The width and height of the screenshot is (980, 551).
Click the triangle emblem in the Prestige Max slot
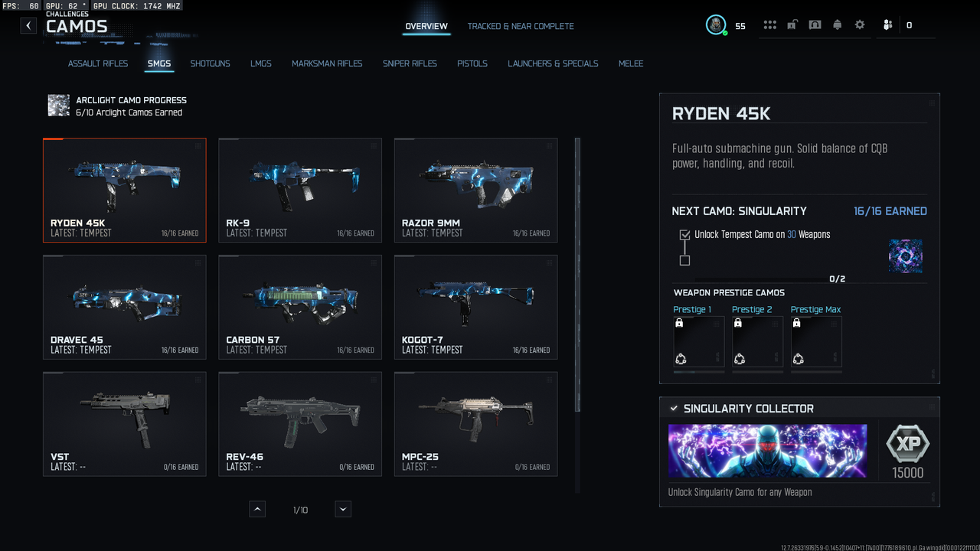[x=798, y=359]
